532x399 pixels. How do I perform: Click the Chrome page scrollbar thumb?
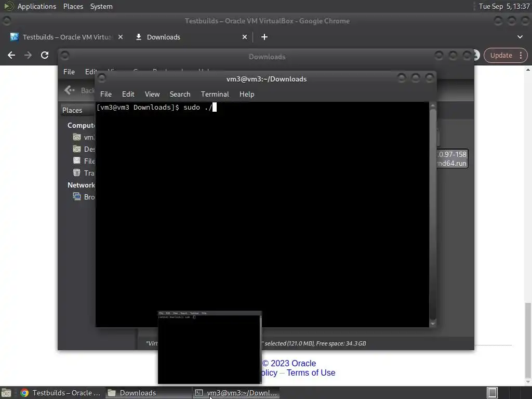click(x=528, y=340)
